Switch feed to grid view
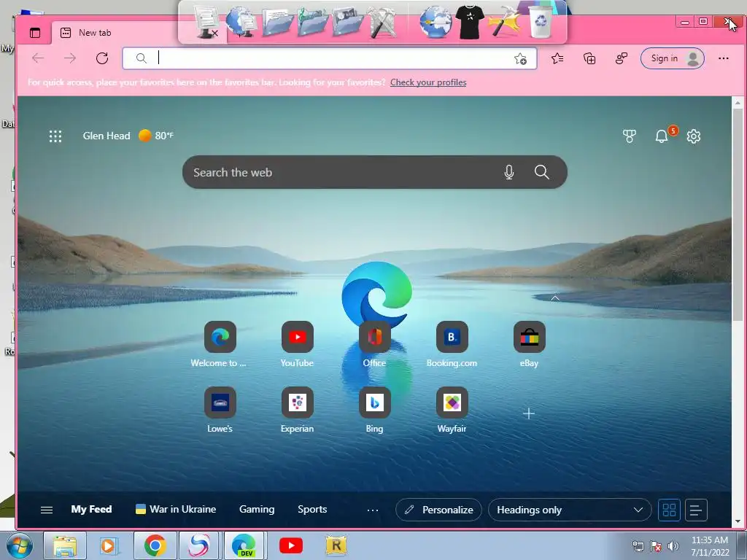The image size is (747, 560). pos(669,510)
